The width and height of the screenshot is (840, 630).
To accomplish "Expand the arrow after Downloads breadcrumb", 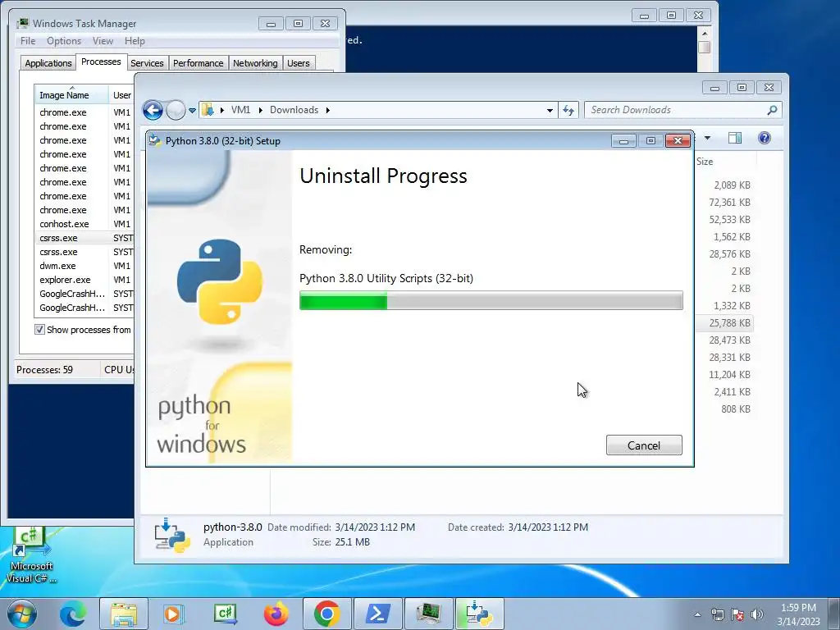I will pyautogui.click(x=327, y=110).
